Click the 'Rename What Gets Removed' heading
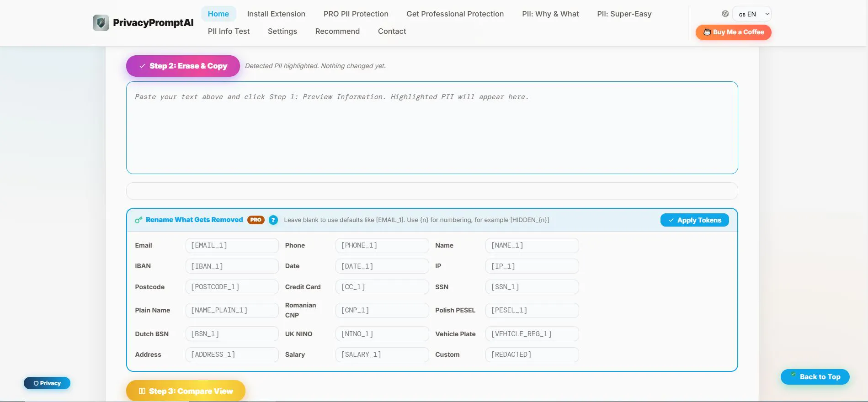The width and height of the screenshot is (868, 402). [x=194, y=220]
